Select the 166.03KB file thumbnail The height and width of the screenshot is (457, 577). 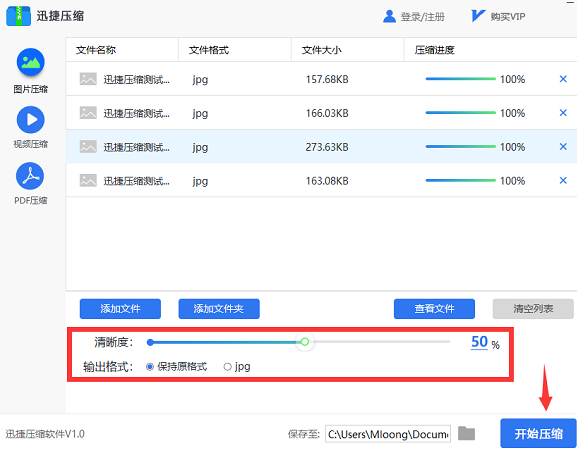point(88,113)
